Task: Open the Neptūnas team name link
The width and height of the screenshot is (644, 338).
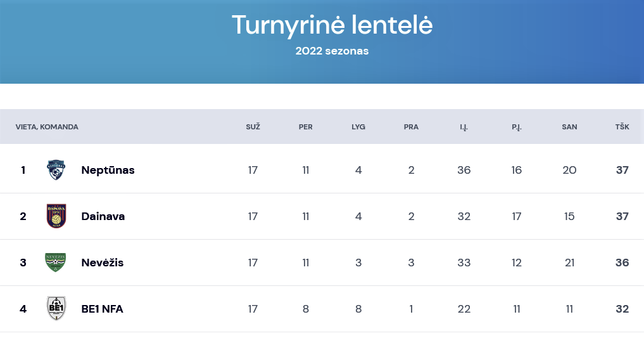Action: pyautogui.click(x=108, y=170)
